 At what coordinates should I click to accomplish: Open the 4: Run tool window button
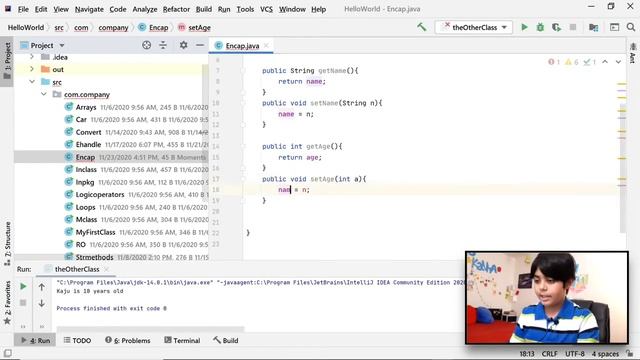click(x=36, y=340)
